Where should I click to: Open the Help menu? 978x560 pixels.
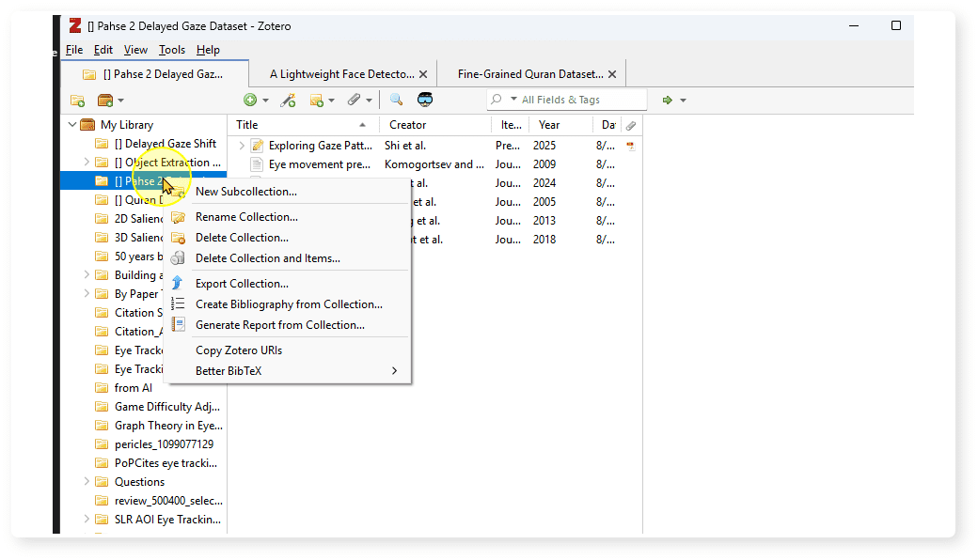coord(208,50)
